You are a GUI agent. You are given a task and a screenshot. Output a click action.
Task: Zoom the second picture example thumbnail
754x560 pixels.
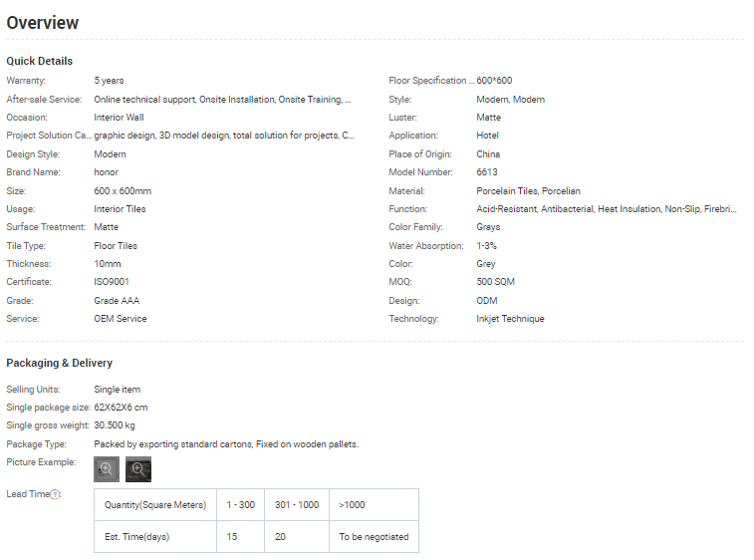point(138,469)
